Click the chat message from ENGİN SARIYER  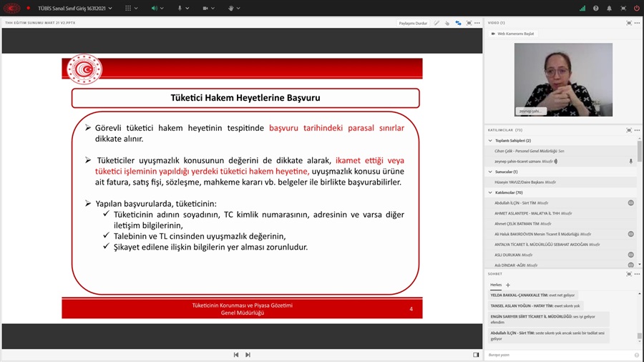pos(548,319)
